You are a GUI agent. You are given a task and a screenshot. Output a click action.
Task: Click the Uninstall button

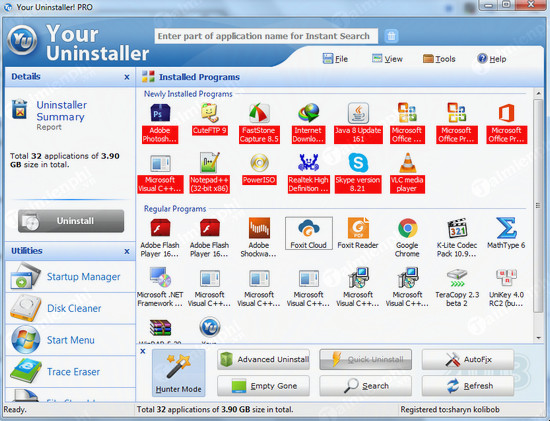pos(71,221)
